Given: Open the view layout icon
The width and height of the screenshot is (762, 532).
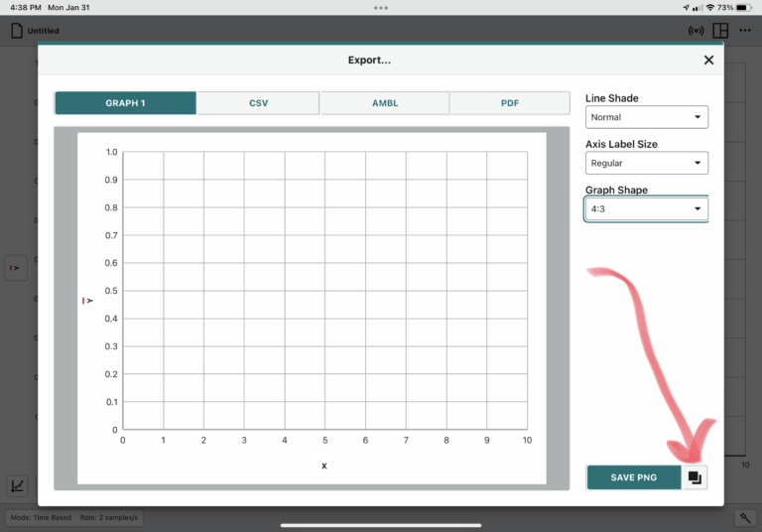Looking at the screenshot, I should pyautogui.click(x=720, y=31).
